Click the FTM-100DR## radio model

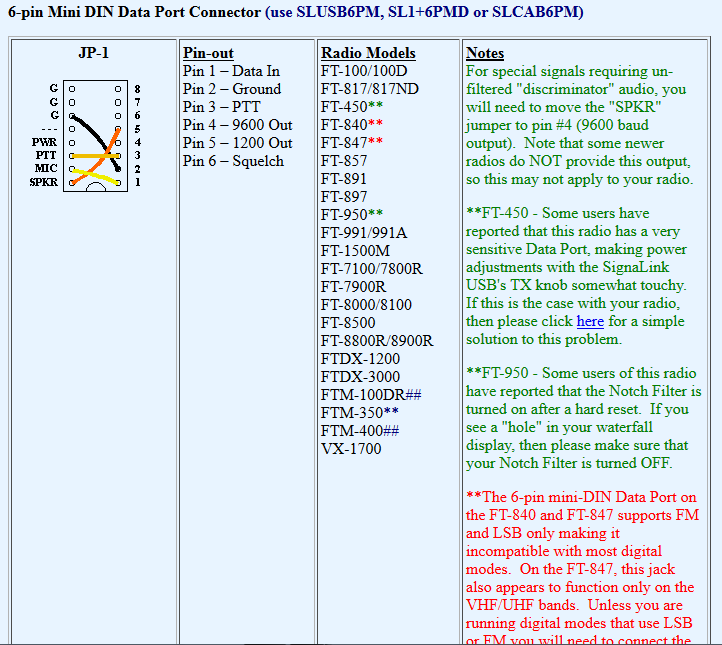click(371, 395)
